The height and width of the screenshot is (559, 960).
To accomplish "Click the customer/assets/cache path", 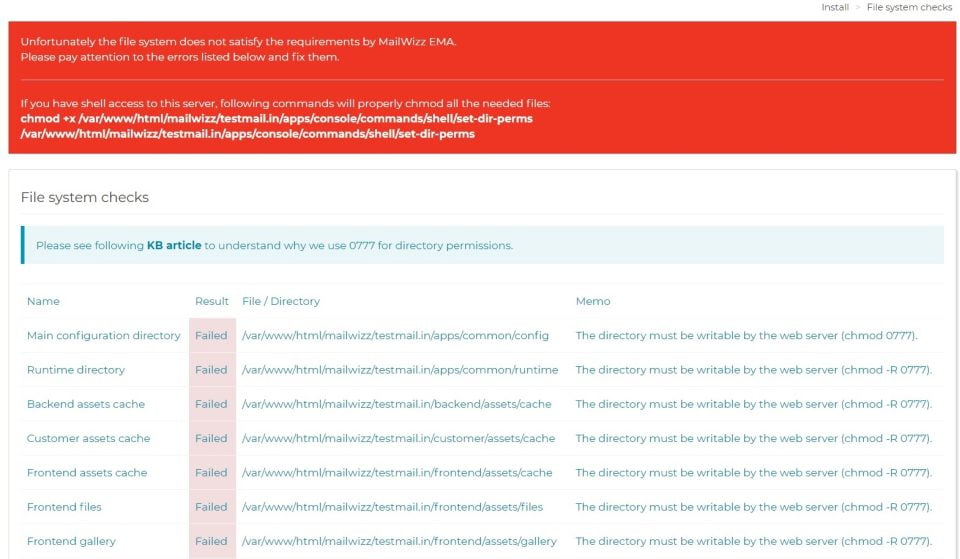I will (399, 438).
